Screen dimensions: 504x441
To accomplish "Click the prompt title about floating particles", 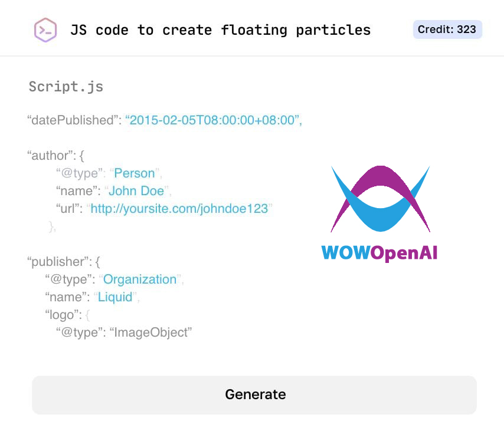I will (x=220, y=30).
